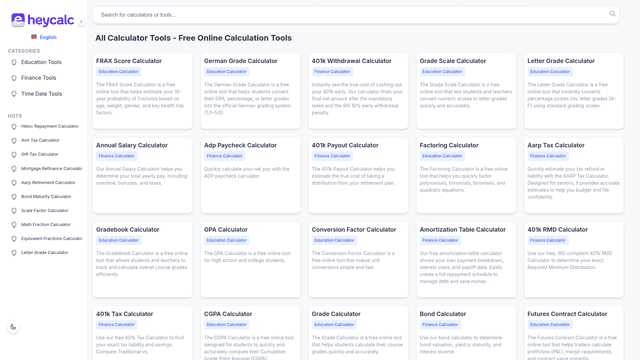Open Scale Factor Calculator in sidebar
Screen dimensions: 640x360
coord(44,211)
